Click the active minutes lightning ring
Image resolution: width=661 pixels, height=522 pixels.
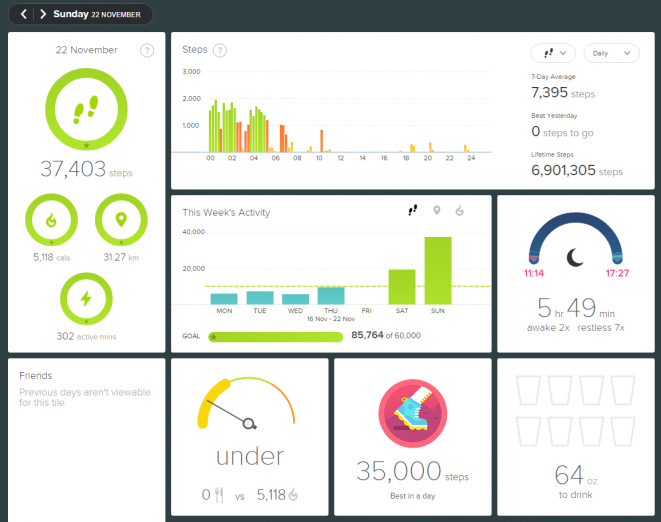click(86, 299)
